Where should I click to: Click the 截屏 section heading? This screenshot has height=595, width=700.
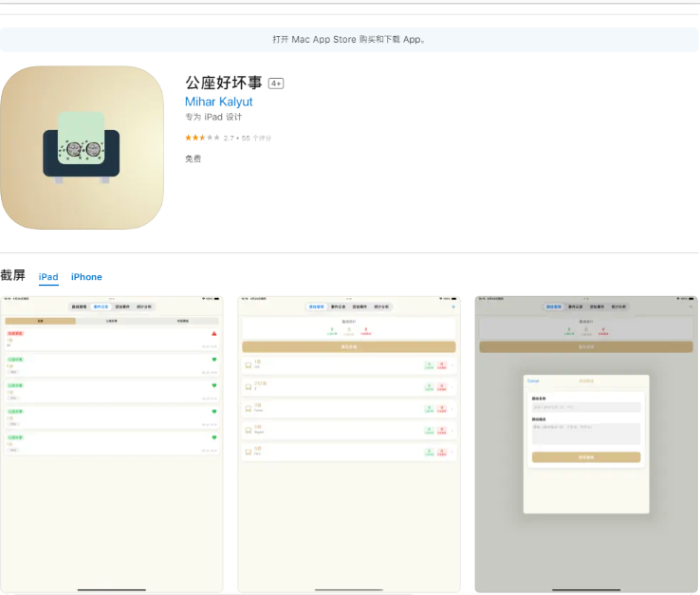pos(13,275)
